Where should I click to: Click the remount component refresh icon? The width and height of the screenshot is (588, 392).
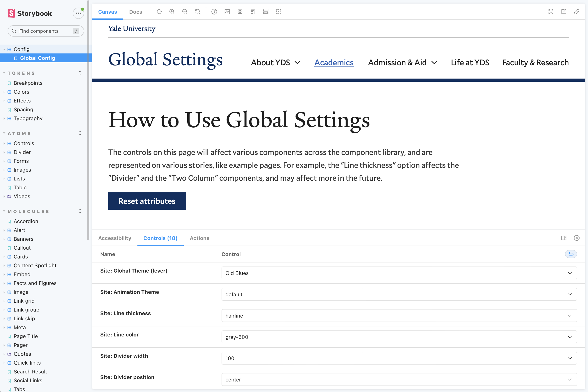tap(159, 12)
